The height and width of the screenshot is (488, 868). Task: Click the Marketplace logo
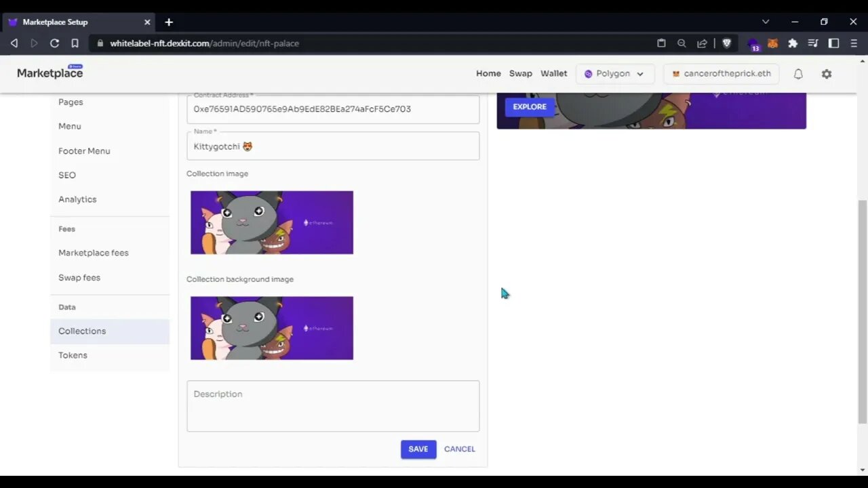[x=50, y=73]
